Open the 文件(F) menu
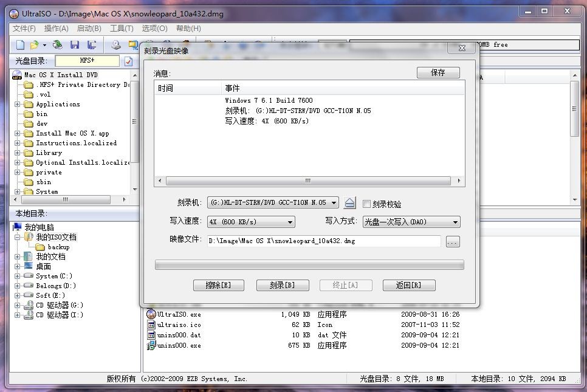The width and height of the screenshot is (587, 392). [x=24, y=29]
